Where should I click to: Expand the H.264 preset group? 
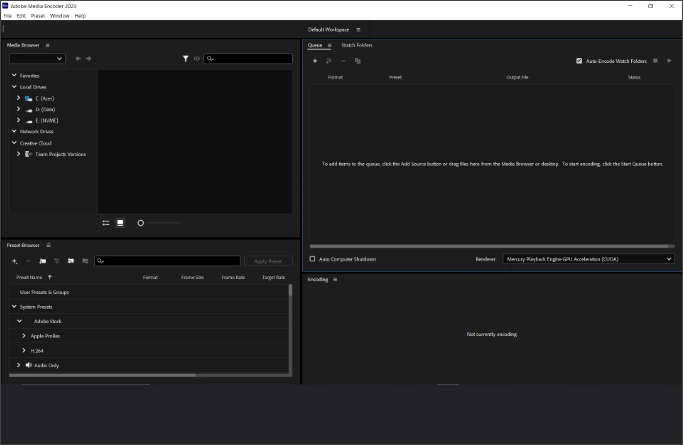coord(24,351)
